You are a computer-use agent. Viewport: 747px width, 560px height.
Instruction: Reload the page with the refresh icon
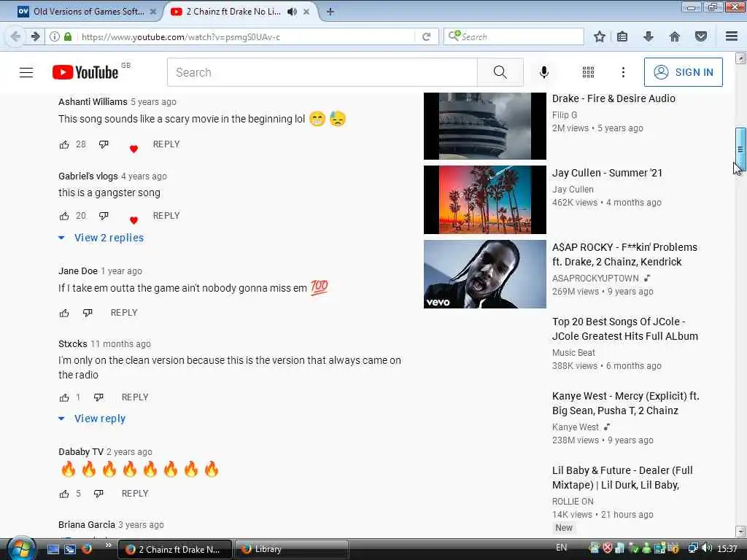pos(426,36)
